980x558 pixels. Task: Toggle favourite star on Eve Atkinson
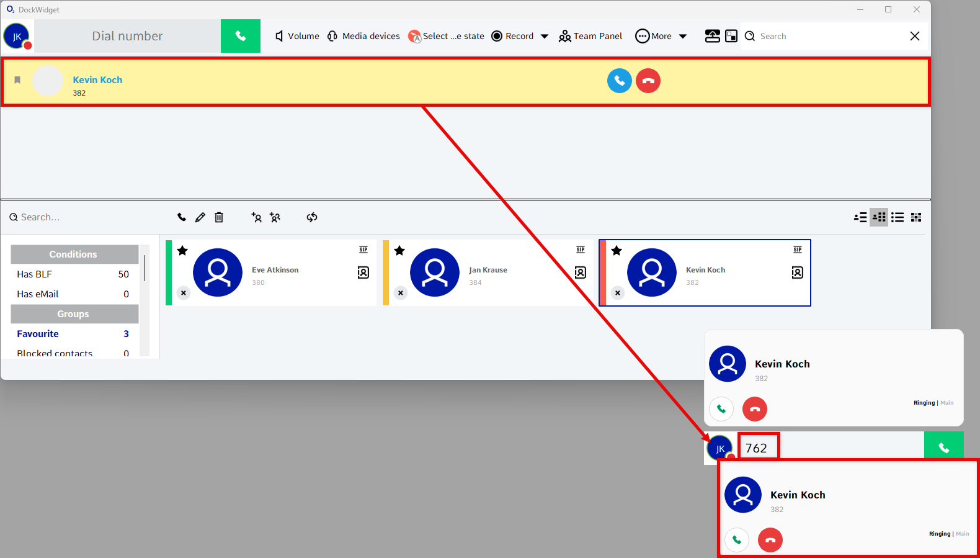[x=182, y=251]
